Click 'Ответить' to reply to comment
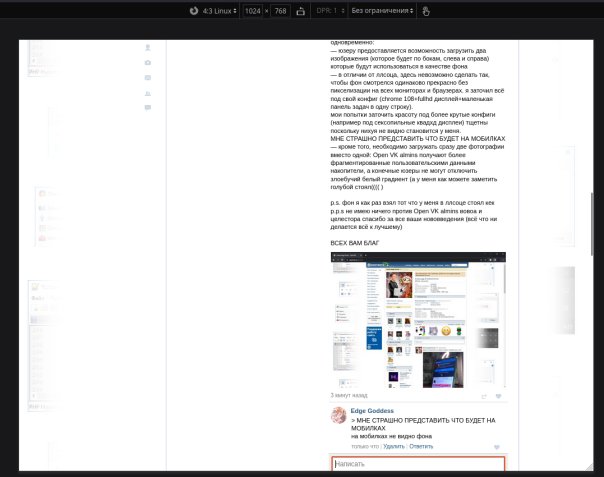This screenshot has height=477, width=604. click(421, 446)
